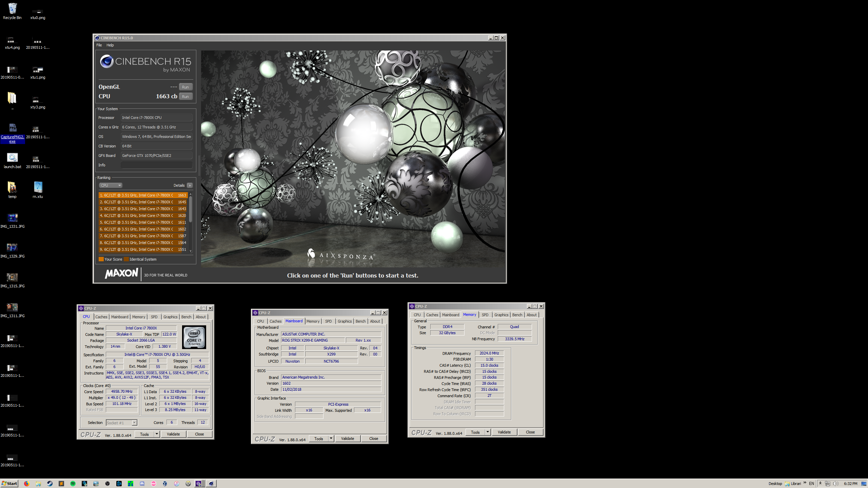
Task: Open About tab in CPU-Z Mainboard window
Action: click(375, 321)
